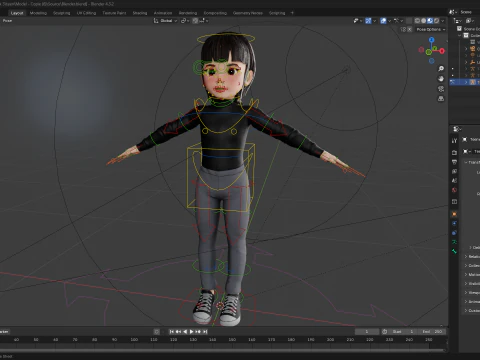Open the View Layer properties tab
Image resolution: width=480 pixels, height=360 pixels.
[454, 171]
